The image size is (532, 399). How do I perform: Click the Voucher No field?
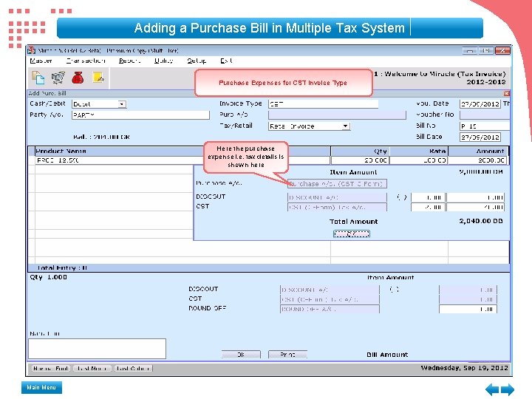[485, 115]
